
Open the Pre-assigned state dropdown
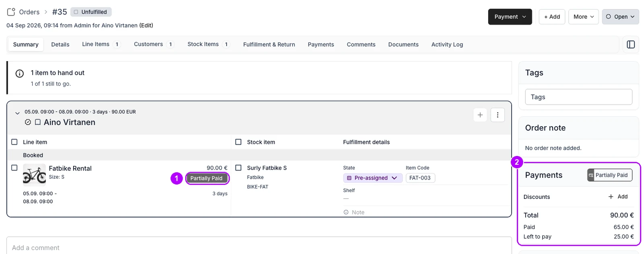coord(373,178)
